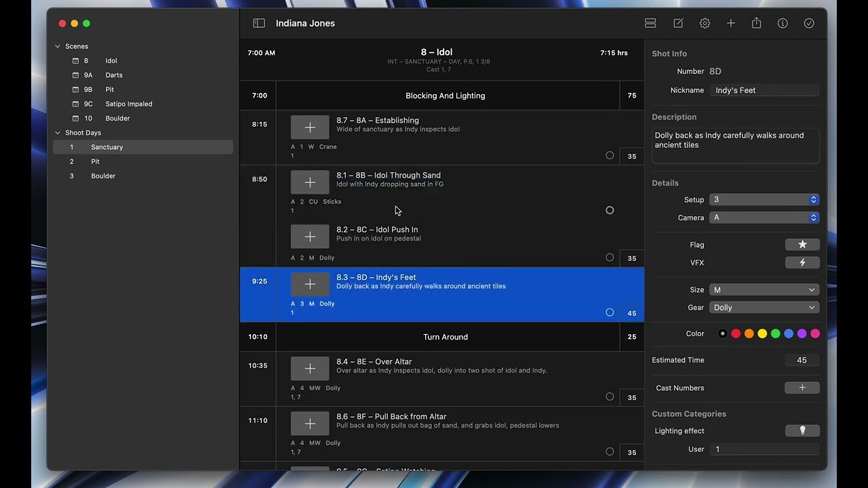Image resolution: width=868 pixels, height=488 pixels.
Task: Click the checkmark circle icon in toolbar
Action: pyautogui.click(x=809, y=23)
